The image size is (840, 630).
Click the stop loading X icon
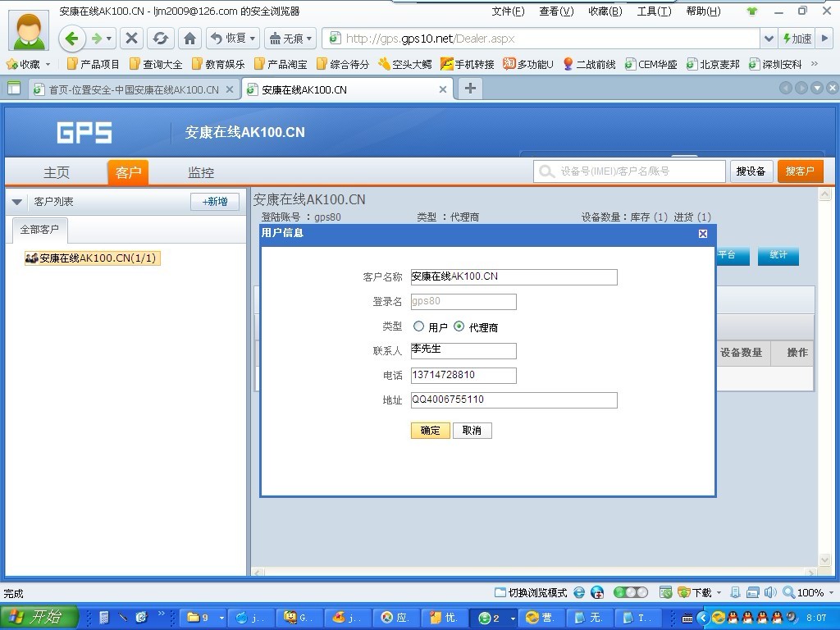(x=131, y=39)
